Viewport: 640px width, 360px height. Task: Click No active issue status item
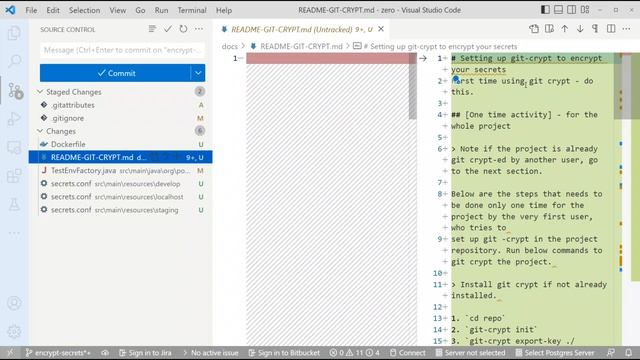(x=210, y=353)
